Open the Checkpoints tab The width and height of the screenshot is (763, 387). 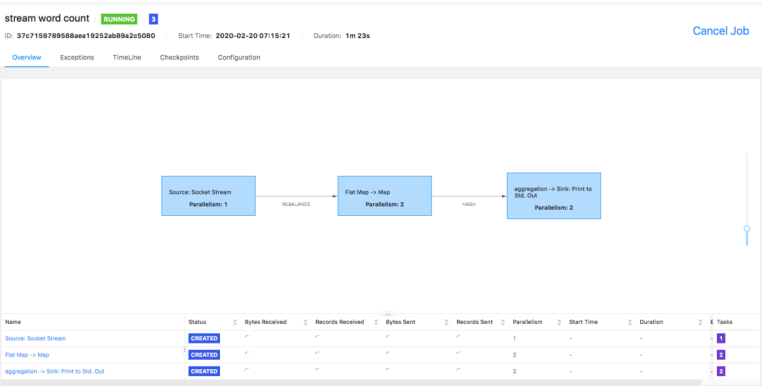click(x=179, y=57)
